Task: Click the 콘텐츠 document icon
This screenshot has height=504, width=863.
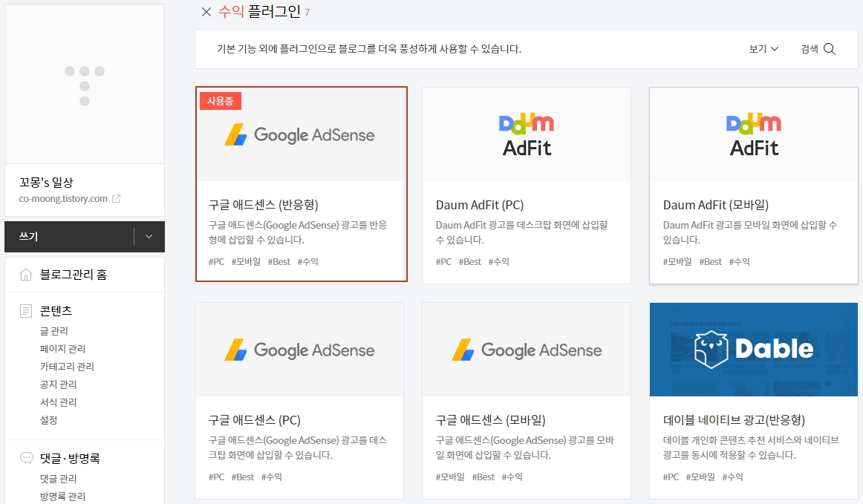Action: pyautogui.click(x=26, y=311)
